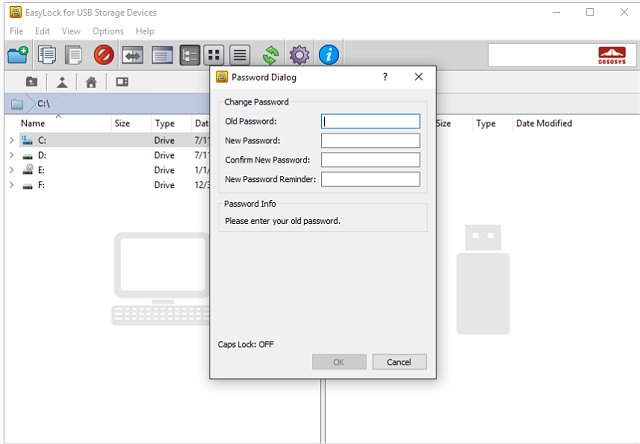Click the F: drive icon
The width and height of the screenshot is (640, 444).
[27, 186]
